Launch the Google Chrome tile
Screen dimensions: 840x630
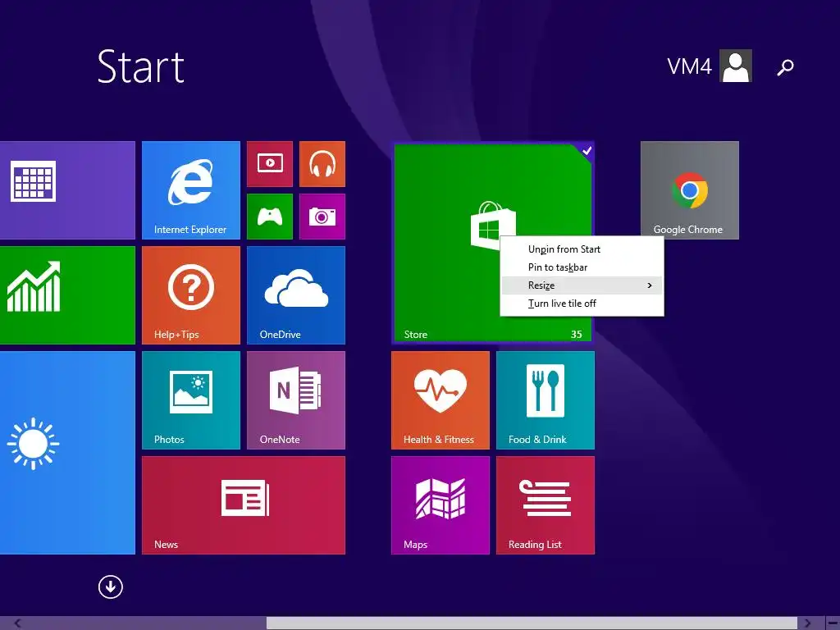tap(689, 190)
